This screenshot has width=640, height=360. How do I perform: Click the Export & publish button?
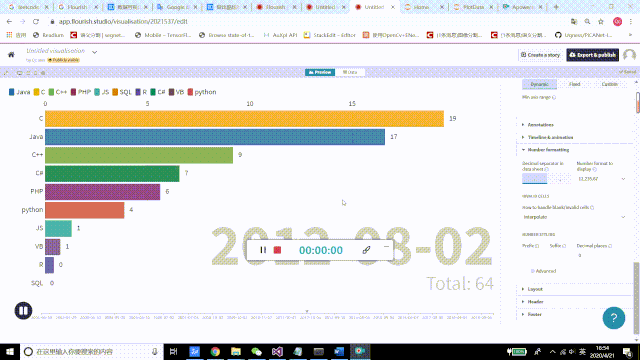click(592, 55)
